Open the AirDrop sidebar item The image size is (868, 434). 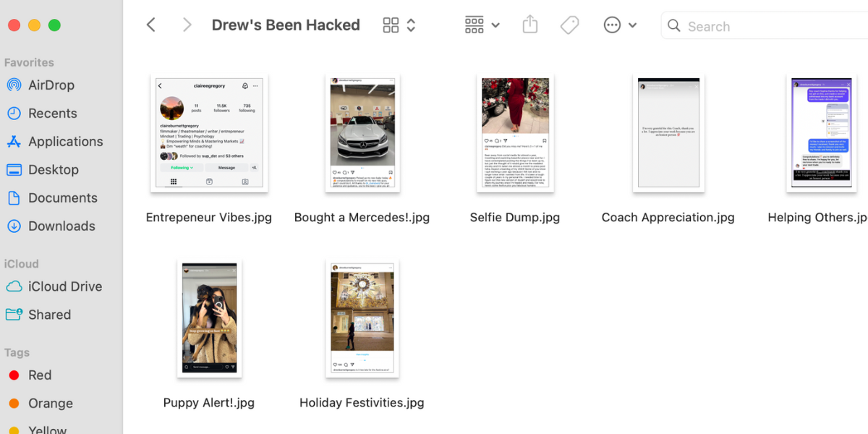tap(51, 85)
